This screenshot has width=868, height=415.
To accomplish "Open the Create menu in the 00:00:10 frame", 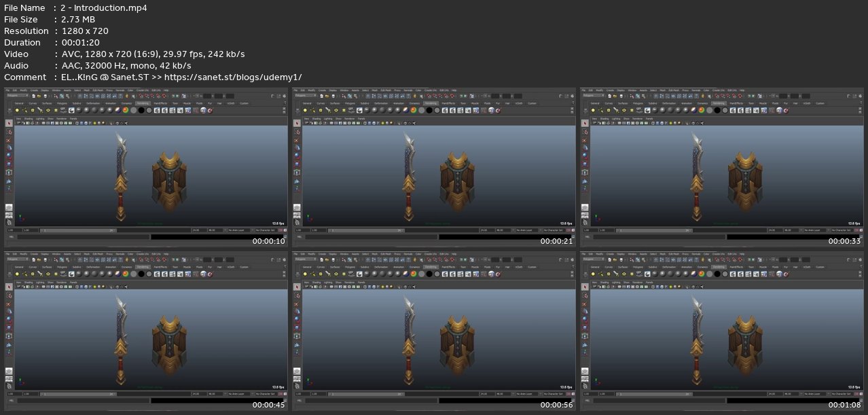I will 34,90.
